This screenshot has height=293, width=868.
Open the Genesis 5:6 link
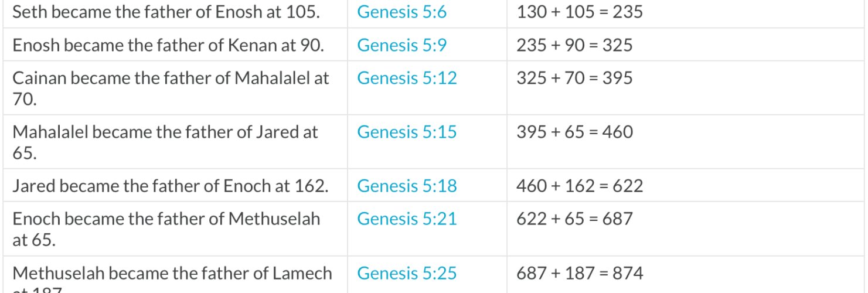pos(401,12)
